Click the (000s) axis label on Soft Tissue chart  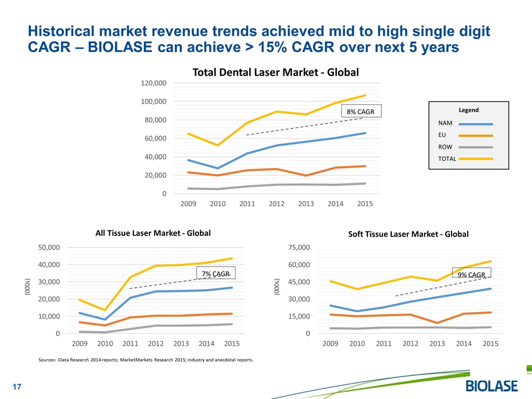click(x=277, y=286)
